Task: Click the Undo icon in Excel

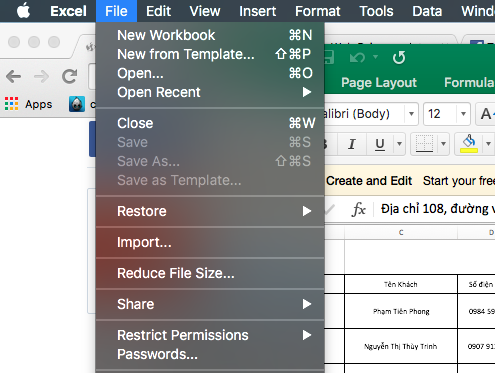Action: point(357,58)
